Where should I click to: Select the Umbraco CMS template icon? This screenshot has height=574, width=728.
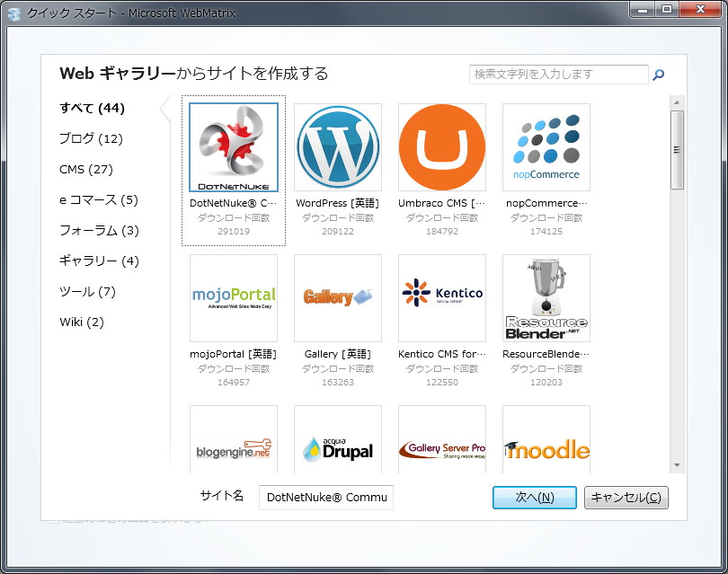click(441, 146)
